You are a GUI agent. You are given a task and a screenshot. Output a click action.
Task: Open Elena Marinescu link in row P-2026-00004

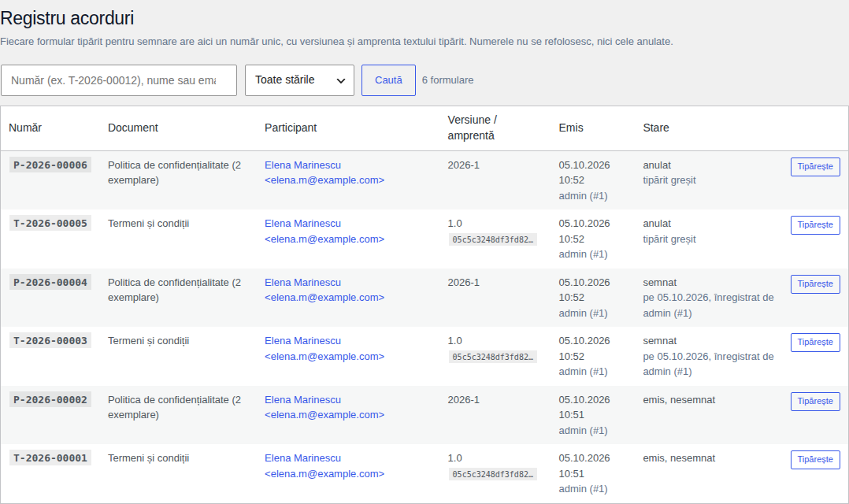pos(302,283)
